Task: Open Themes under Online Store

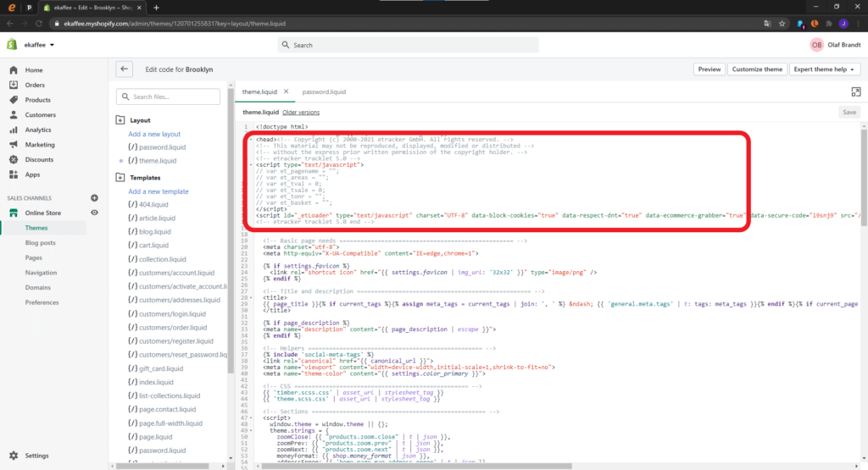Action: 36,228
